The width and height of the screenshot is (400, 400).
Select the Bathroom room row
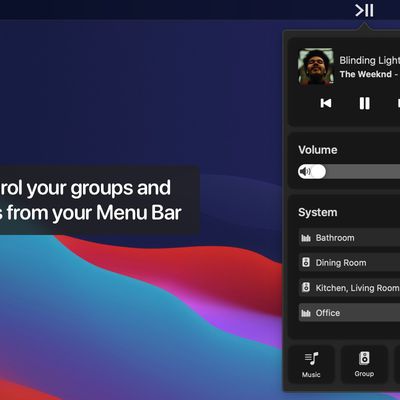(x=349, y=238)
